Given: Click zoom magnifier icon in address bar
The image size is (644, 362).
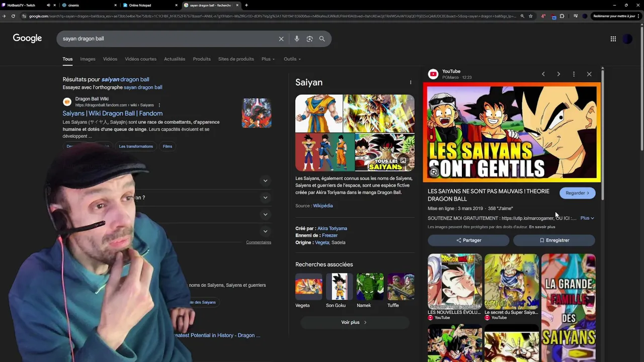Looking at the screenshot, I should 522,16.
